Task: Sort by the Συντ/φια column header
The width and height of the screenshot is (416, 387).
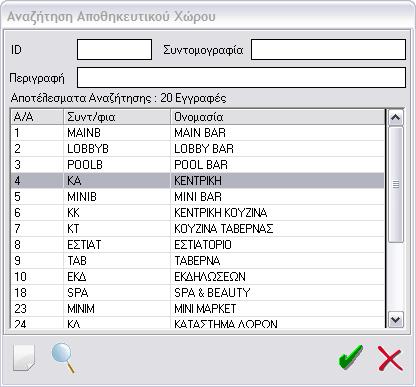Action: click(117, 117)
